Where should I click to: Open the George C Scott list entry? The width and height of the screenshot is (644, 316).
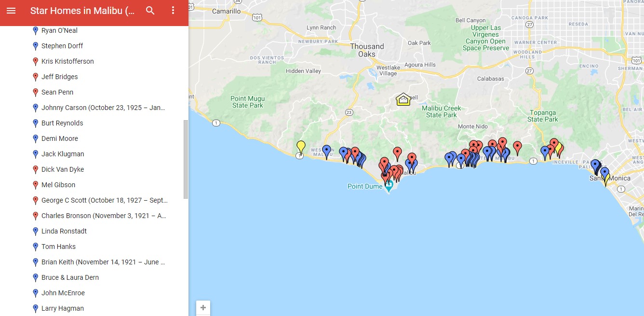tap(105, 200)
